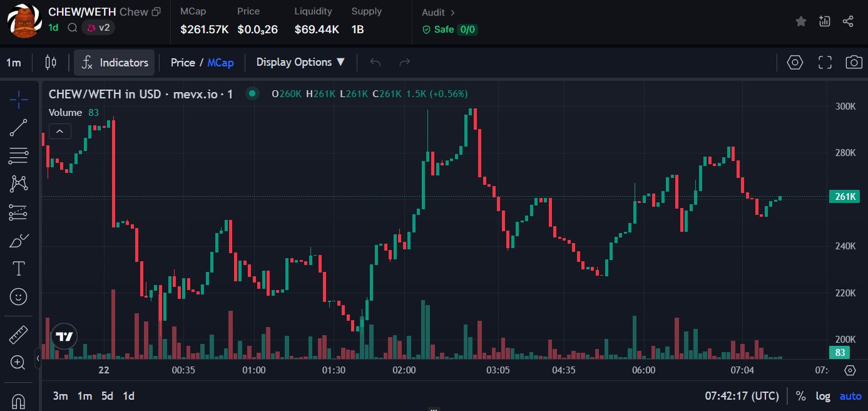Screen dimensions: 868x411
Task: Select the crosshair cursor tool
Action: [19, 99]
